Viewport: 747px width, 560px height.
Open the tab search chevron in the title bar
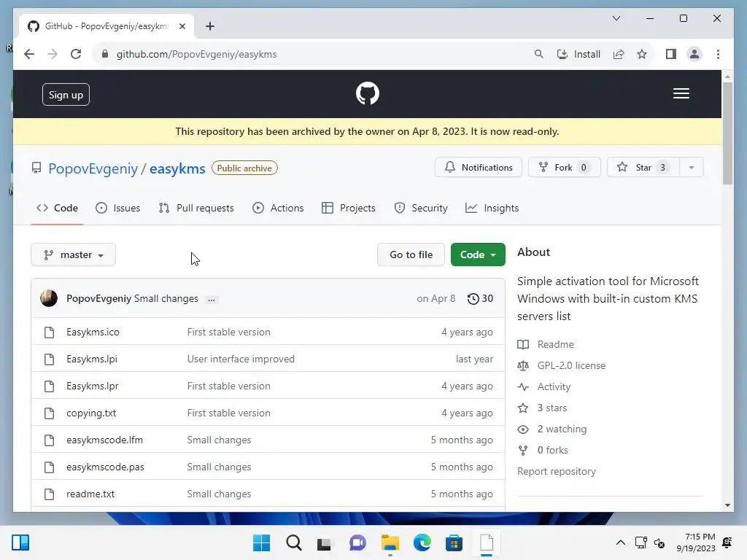[616, 18]
